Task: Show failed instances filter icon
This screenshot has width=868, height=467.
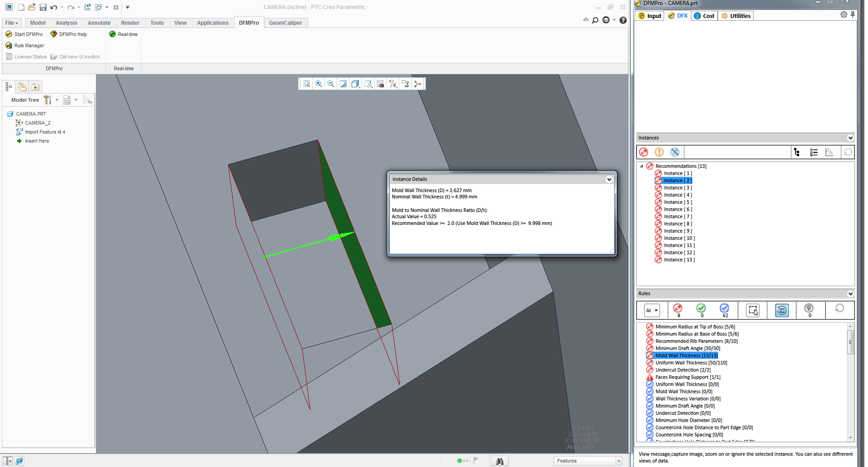Action: 644,152
